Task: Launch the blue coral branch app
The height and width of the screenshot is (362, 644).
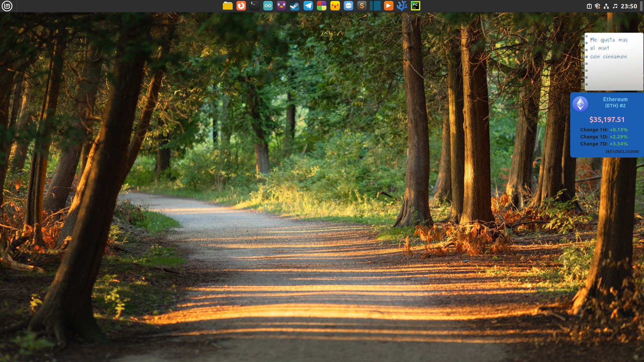Action: point(402,6)
